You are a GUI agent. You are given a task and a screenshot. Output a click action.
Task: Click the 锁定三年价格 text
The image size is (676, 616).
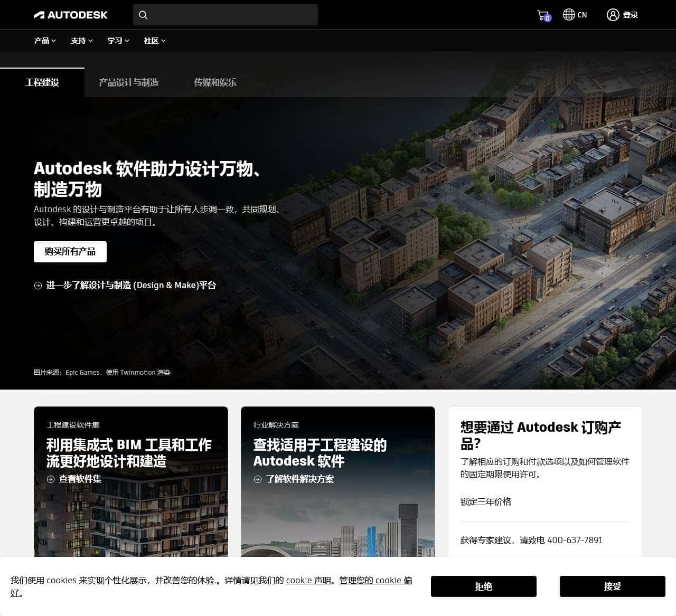pyautogui.click(x=486, y=501)
